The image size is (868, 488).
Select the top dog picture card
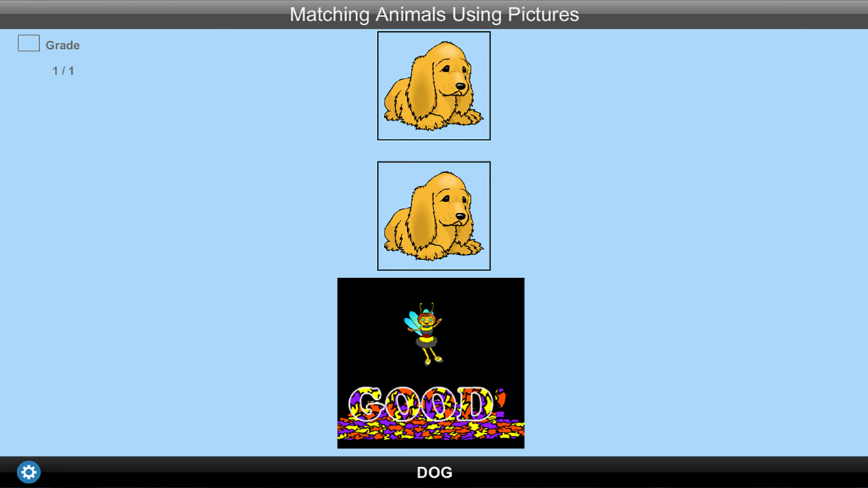click(x=434, y=86)
